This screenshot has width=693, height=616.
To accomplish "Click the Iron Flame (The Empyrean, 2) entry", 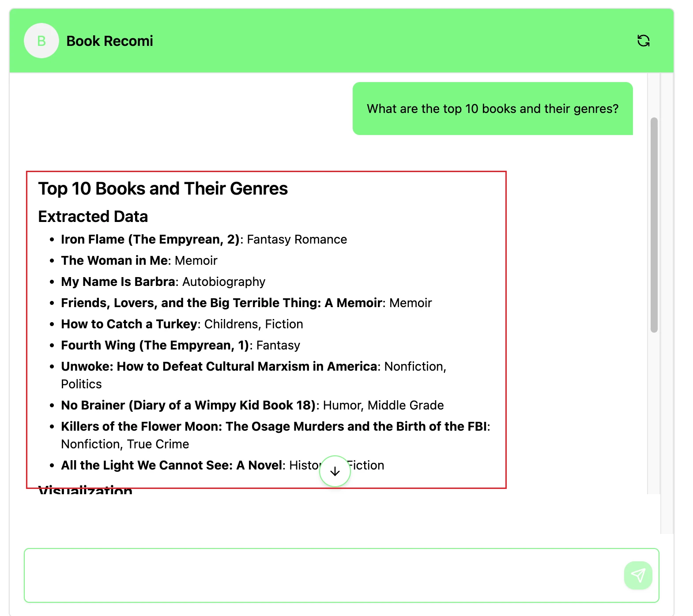I will tap(204, 239).
